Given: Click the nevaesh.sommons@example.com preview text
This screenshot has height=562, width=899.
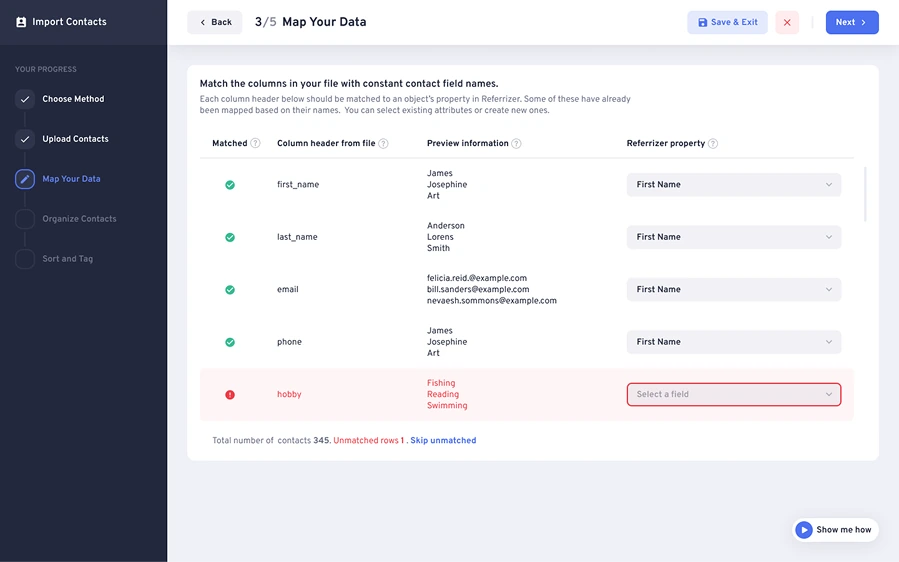Looking at the screenshot, I should (x=491, y=300).
